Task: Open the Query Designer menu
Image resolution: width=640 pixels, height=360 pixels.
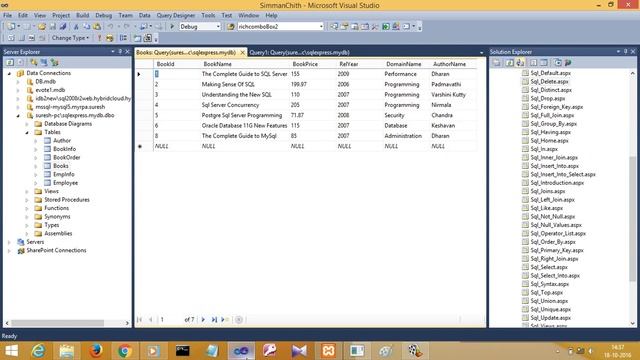Action: pyautogui.click(x=176, y=15)
